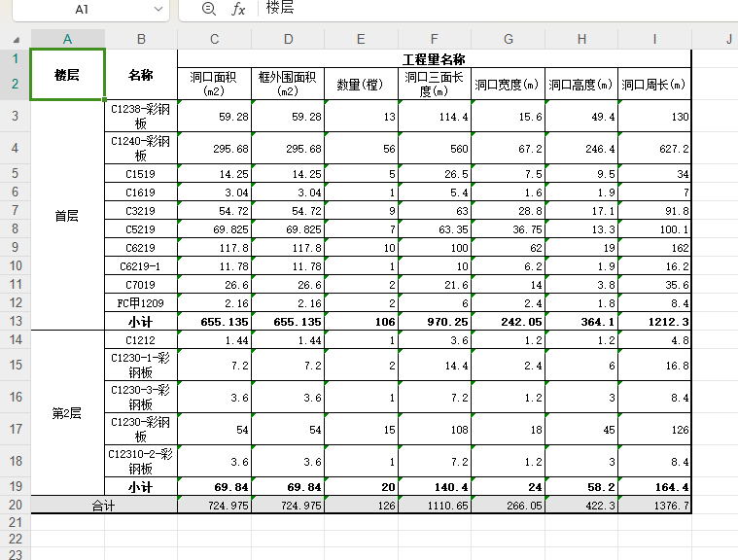Click the 合计 total row label
The height and width of the screenshot is (560, 738).
[x=104, y=505]
